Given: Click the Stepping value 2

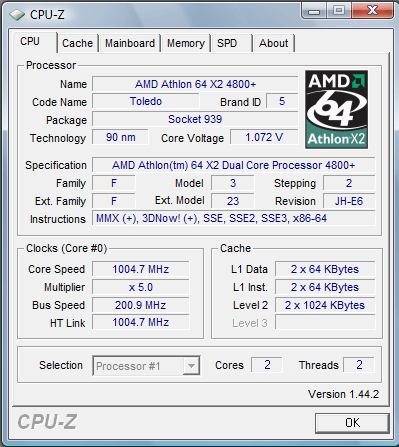Looking at the screenshot, I should pyautogui.click(x=349, y=183).
